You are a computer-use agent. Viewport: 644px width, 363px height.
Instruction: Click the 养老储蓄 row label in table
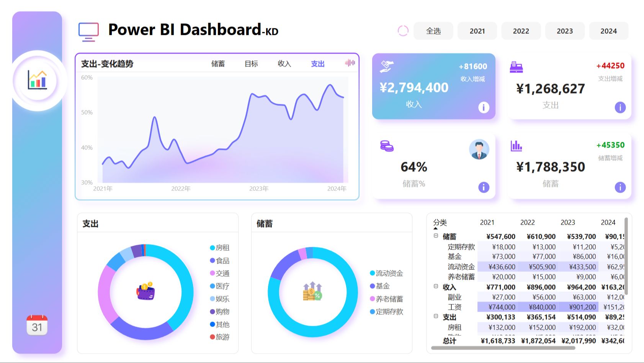pyautogui.click(x=461, y=277)
